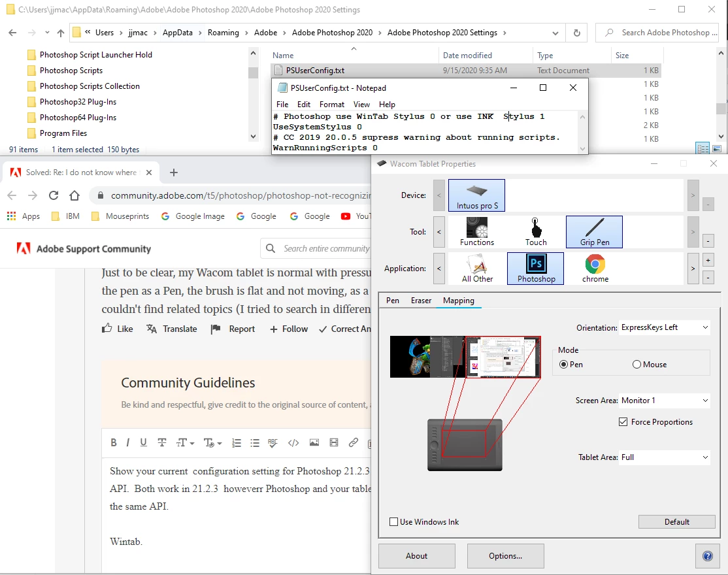This screenshot has height=575, width=728.
Task: Open the Orientation ExpressKeys Left dropdown
Action: click(x=665, y=327)
